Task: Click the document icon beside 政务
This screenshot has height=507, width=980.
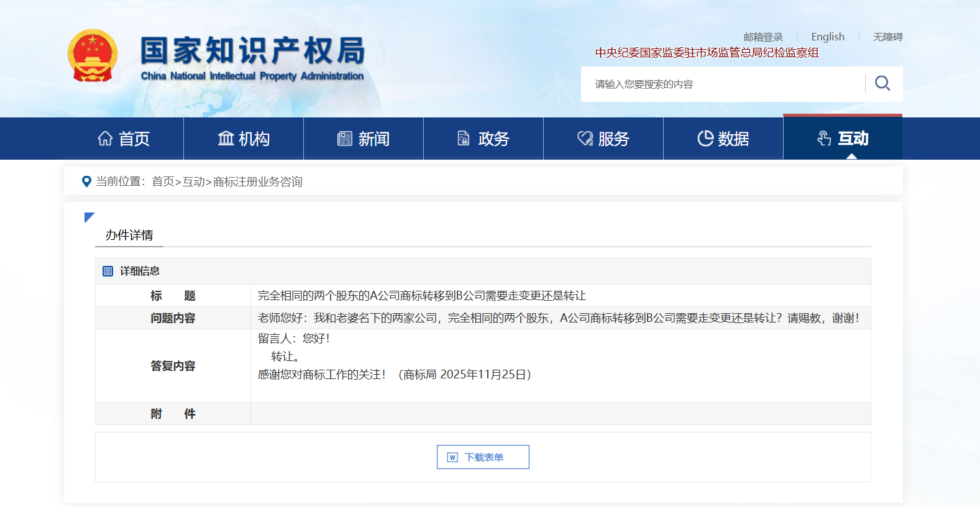Action: pyautogui.click(x=464, y=139)
